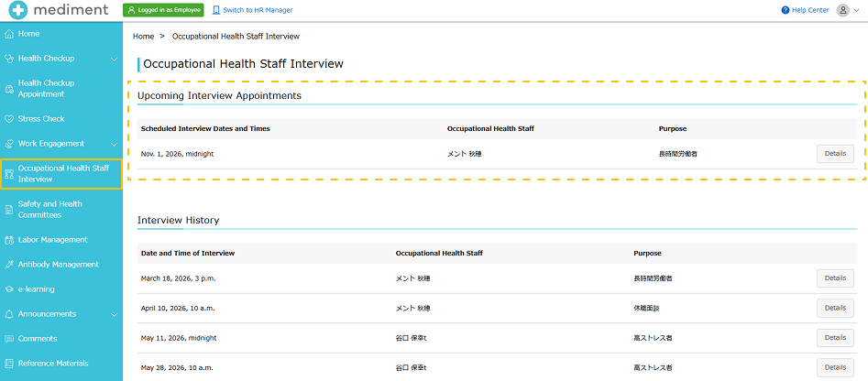Click the Health Checkup Appointment calendar icon
Image resolution: width=868 pixels, height=381 pixels.
pos(8,89)
